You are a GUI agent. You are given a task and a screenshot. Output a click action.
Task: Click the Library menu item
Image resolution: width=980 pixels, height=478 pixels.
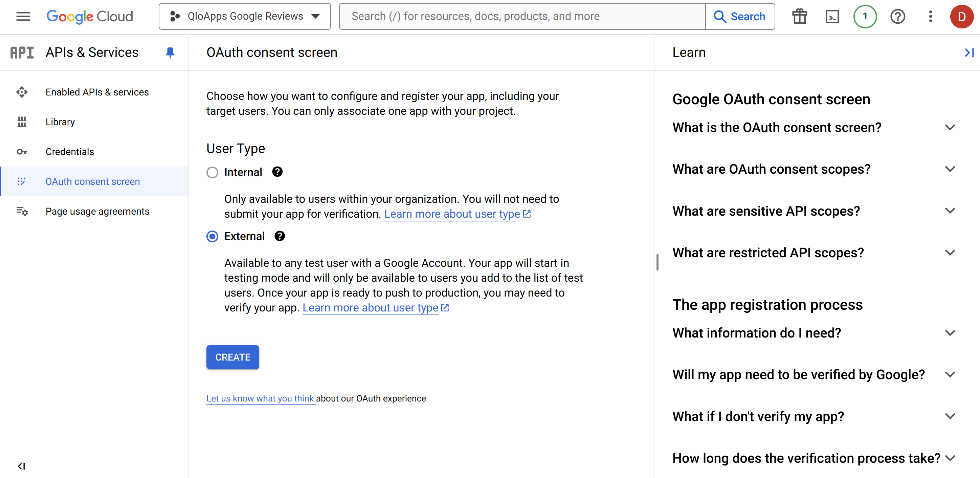coord(61,122)
